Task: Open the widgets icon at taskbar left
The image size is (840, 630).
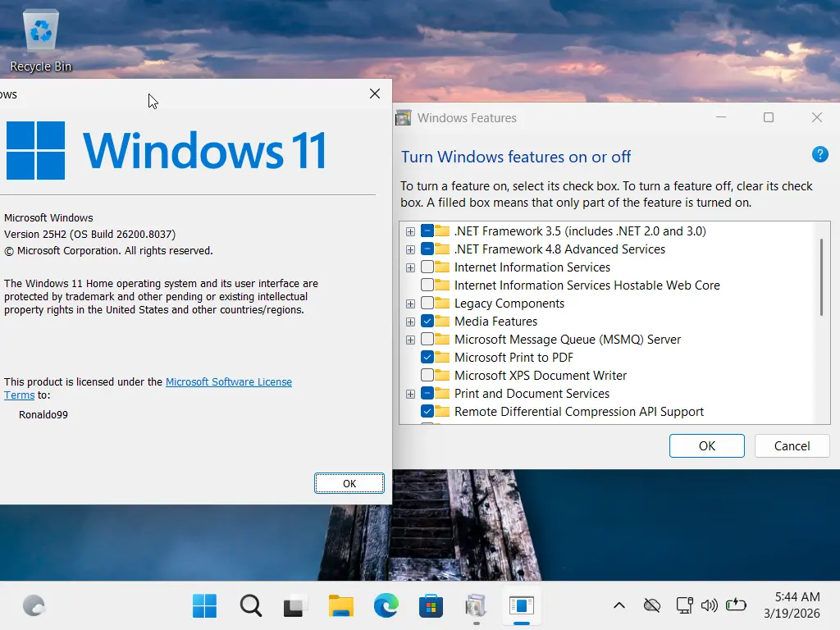Action: [x=34, y=606]
